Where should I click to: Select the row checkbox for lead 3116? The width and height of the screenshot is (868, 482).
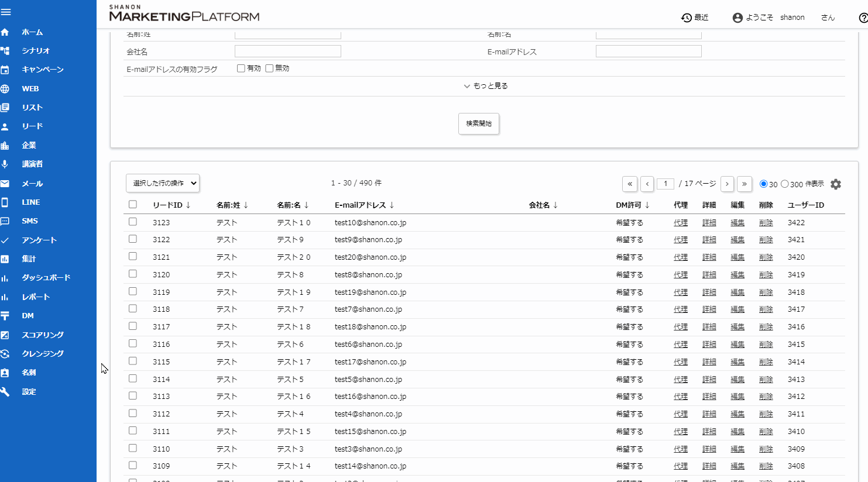point(133,343)
